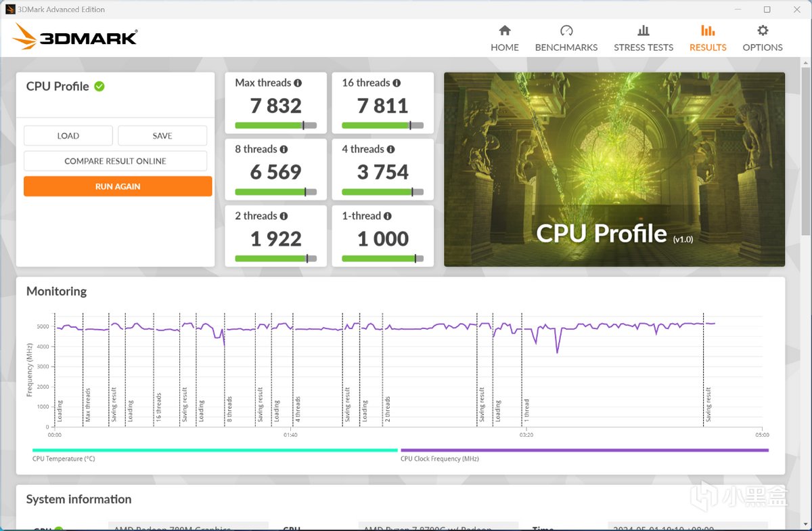This screenshot has height=531, width=812.
Task: Click the 4 threads score bar
Action: (382, 192)
